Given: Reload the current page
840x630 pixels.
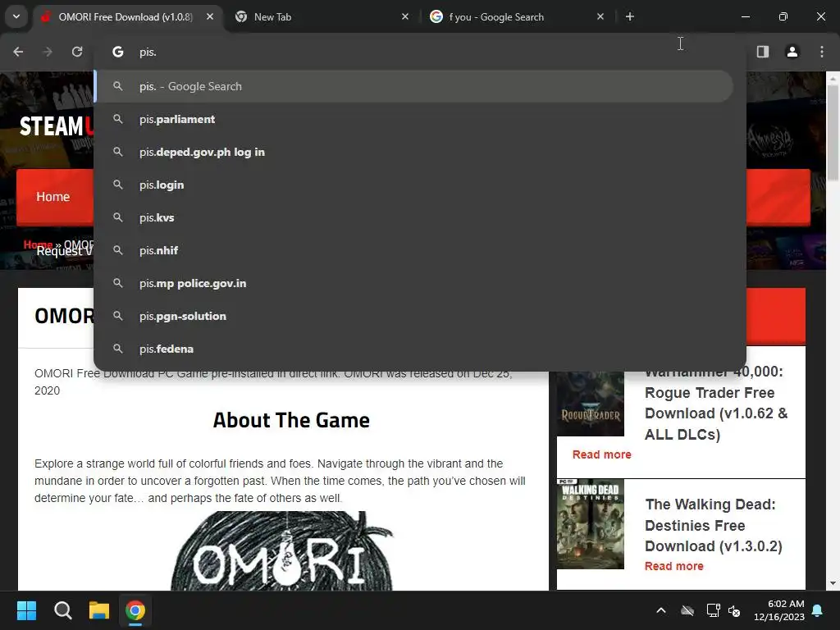Looking at the screenshot, I should [77, 52].
